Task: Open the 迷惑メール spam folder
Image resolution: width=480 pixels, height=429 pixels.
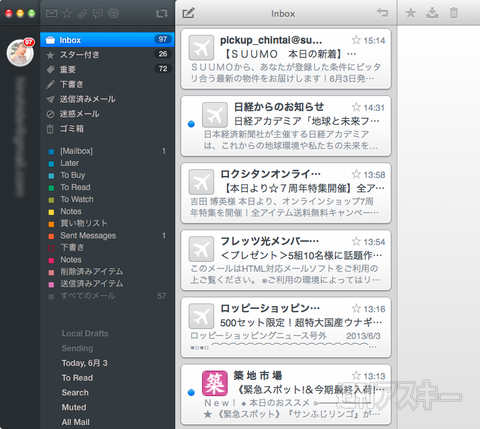Action: pos(107,114)
